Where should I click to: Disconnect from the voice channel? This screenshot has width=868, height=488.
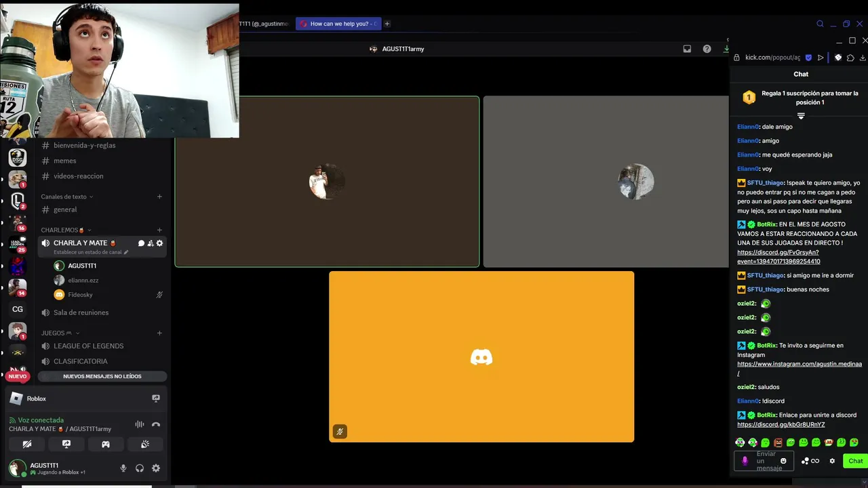pyautogui.click(x=156, y=424)
